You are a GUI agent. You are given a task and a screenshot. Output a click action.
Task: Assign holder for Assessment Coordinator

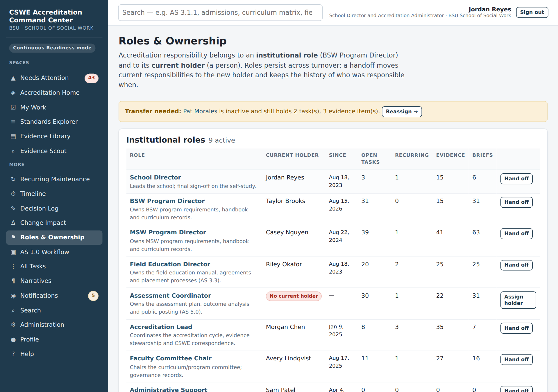pos(518,300)
